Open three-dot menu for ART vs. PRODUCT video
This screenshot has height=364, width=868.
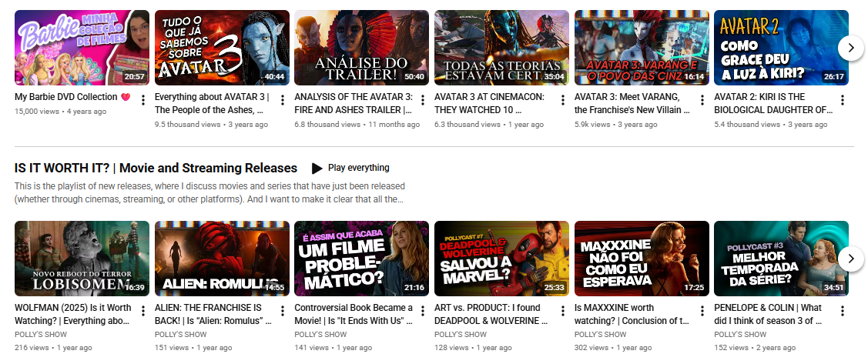point(563,311)
